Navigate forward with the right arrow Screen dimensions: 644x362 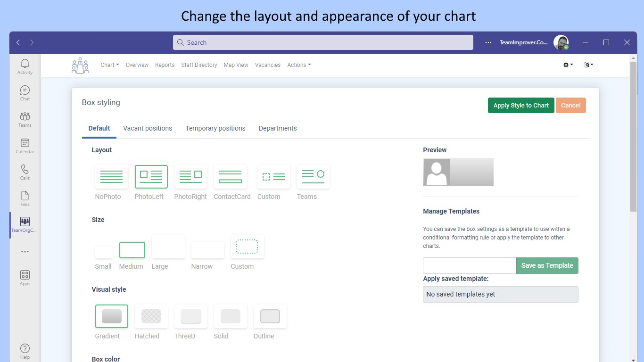pyautogui.click(x=32, y=42)
